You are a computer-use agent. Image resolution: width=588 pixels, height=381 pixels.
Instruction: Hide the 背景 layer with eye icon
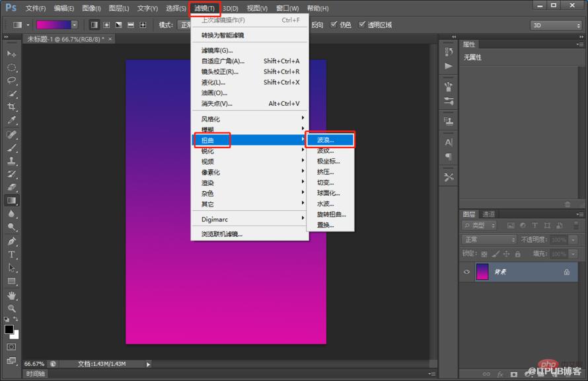[x=467, y=272]
